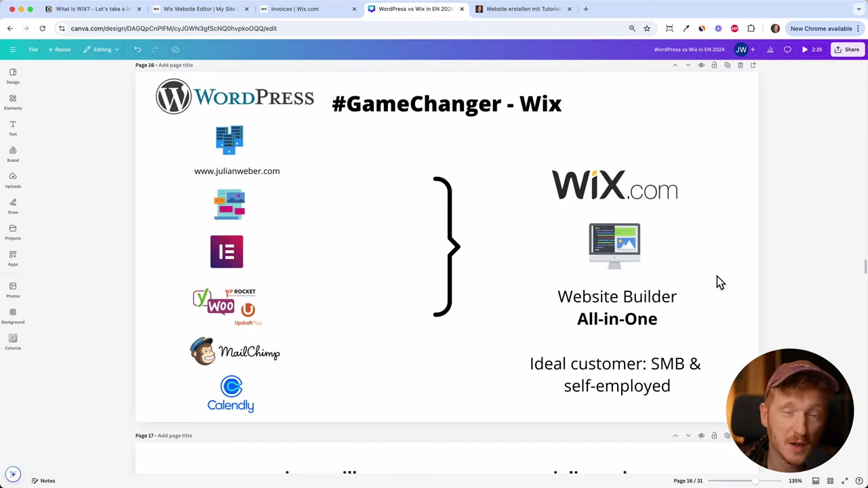868x488 pixels.
Task: Duplicate page 16
Action: click(x=727, y=65)
